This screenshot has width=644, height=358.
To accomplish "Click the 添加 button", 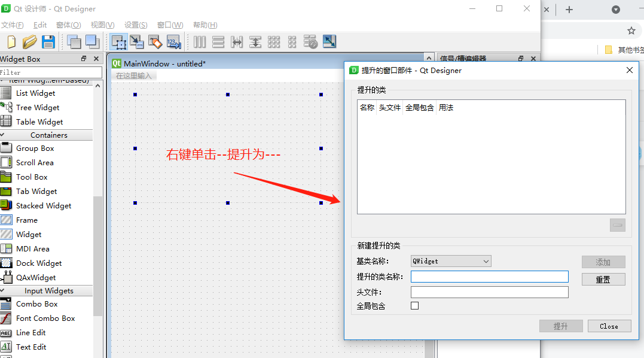I will pos(603,262).
